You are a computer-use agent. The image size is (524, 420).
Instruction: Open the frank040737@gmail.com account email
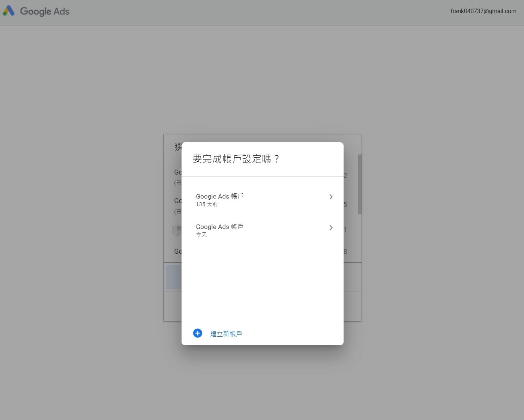(x=483, y=11)
